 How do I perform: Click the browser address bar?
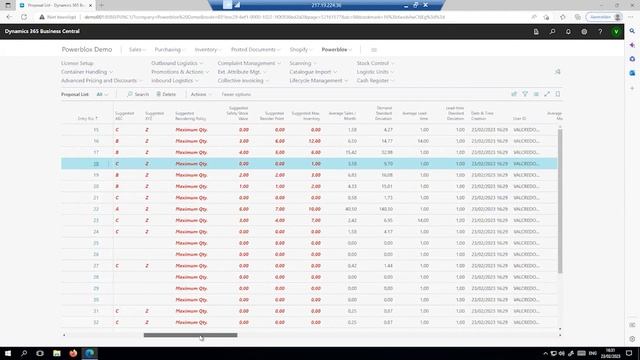point(265,17)
